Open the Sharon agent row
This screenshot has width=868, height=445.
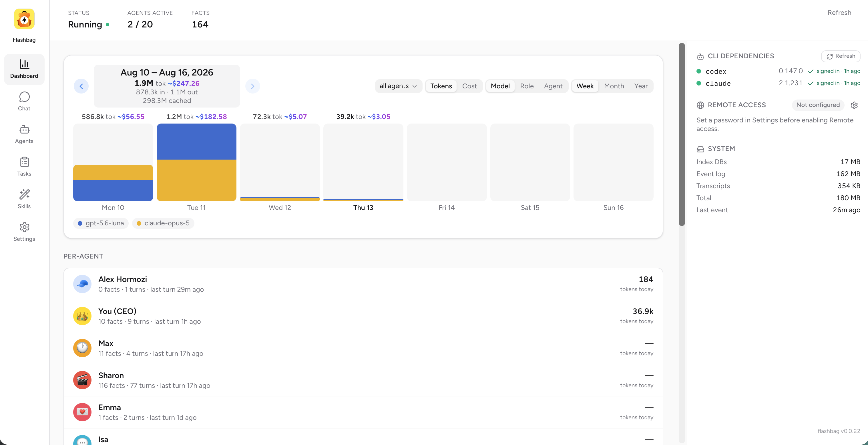(363, 380)
